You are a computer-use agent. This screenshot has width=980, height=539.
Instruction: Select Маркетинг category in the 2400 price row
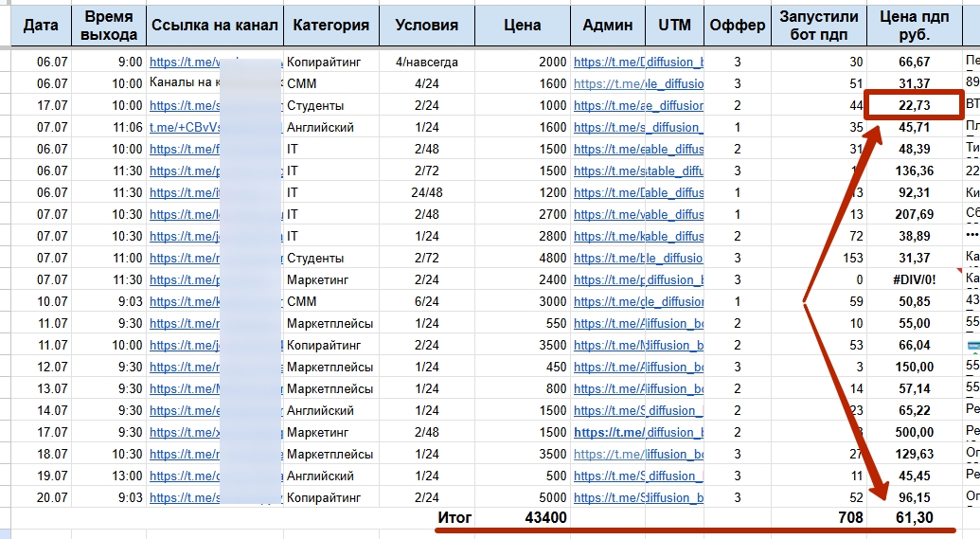[331, 279]
